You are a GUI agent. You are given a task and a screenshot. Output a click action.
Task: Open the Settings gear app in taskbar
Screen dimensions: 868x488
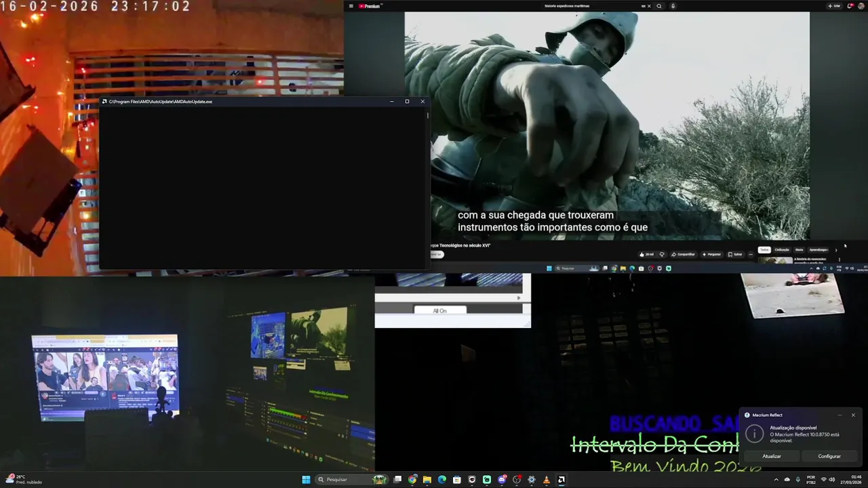point(532,480)
